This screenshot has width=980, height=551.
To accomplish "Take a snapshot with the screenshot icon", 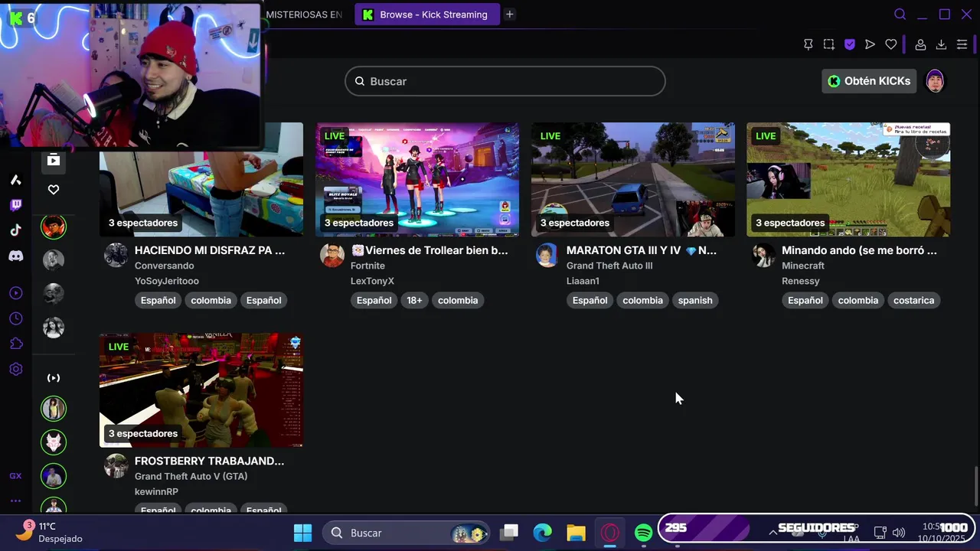I will (828, 44).
